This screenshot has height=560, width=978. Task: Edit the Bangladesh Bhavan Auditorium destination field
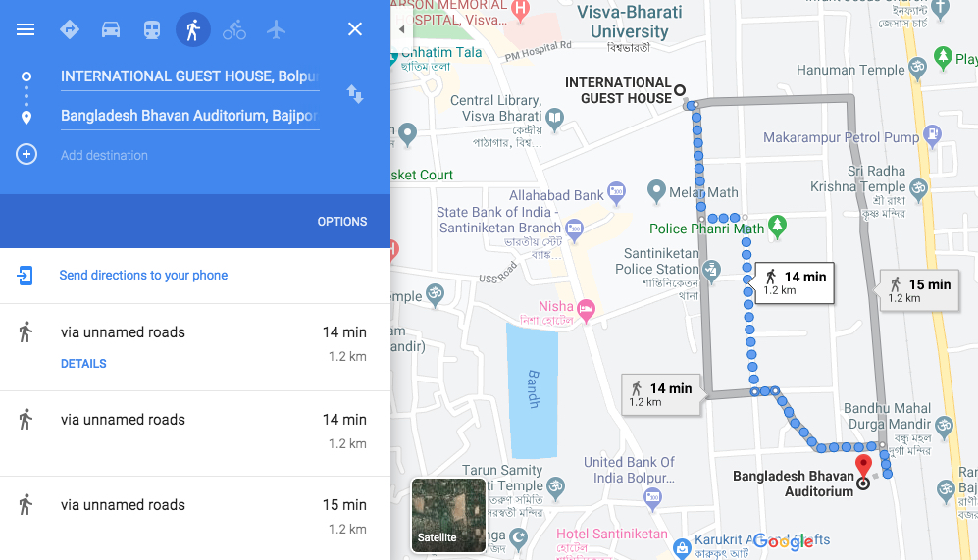click(189, 116)
